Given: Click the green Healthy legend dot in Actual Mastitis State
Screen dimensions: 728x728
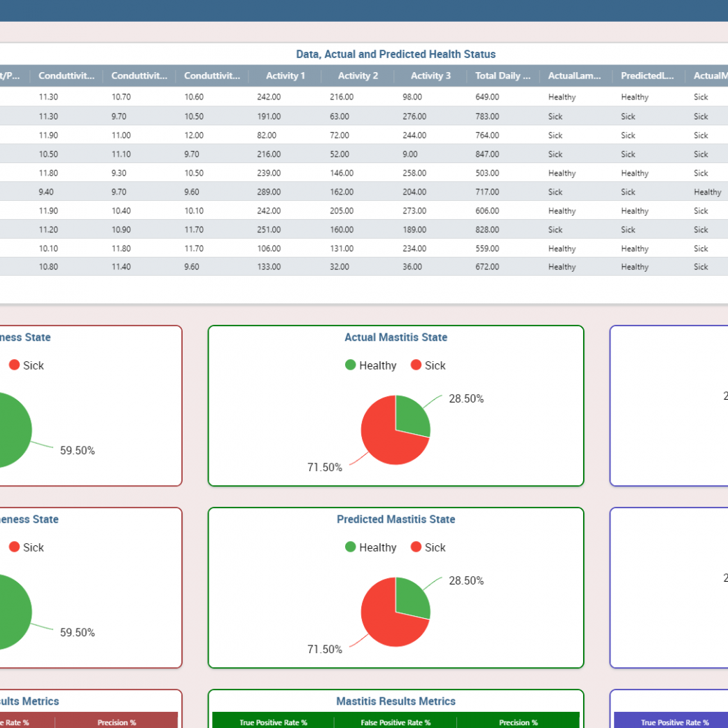Looking at the screenshot, I should click(351, 365).
